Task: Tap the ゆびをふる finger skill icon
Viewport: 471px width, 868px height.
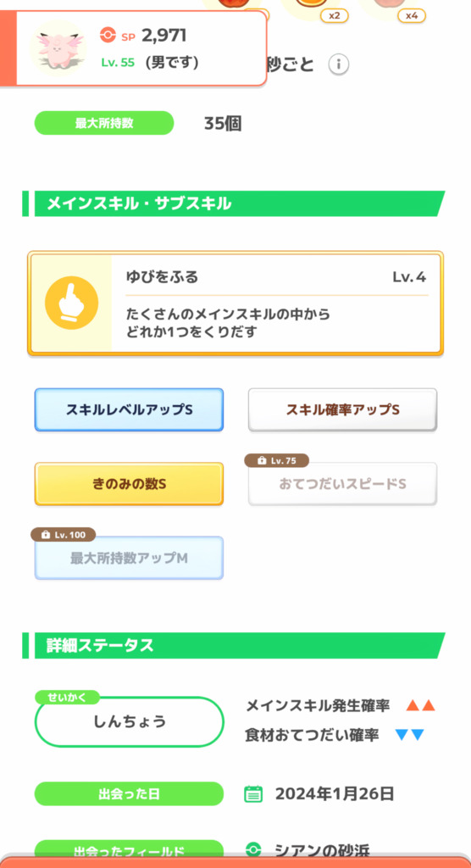Action: (x=71, y=303)
